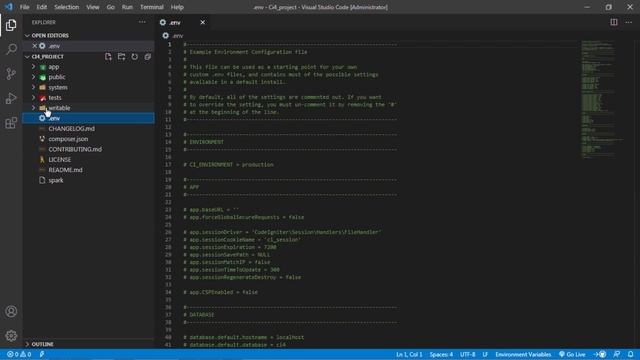Open CONTRIBUTING.md file

coord(89,149)
